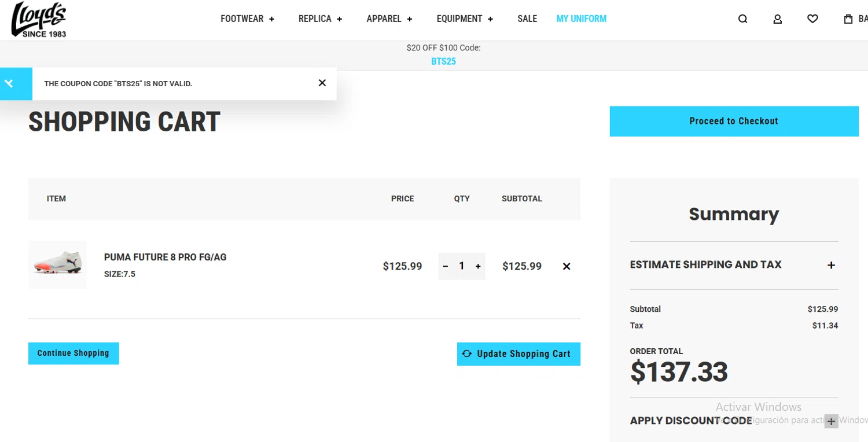Viewport: 868px width, 442px height.
Task: Expand Estimate Shipping and Tax section
Action: coord(734,265)
